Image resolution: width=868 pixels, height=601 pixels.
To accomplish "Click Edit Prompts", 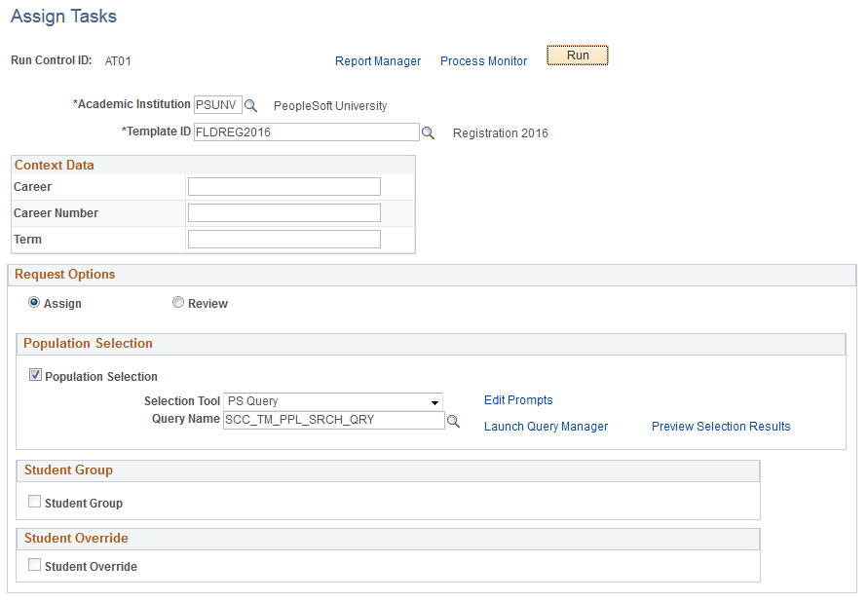I will pos(518,399).
